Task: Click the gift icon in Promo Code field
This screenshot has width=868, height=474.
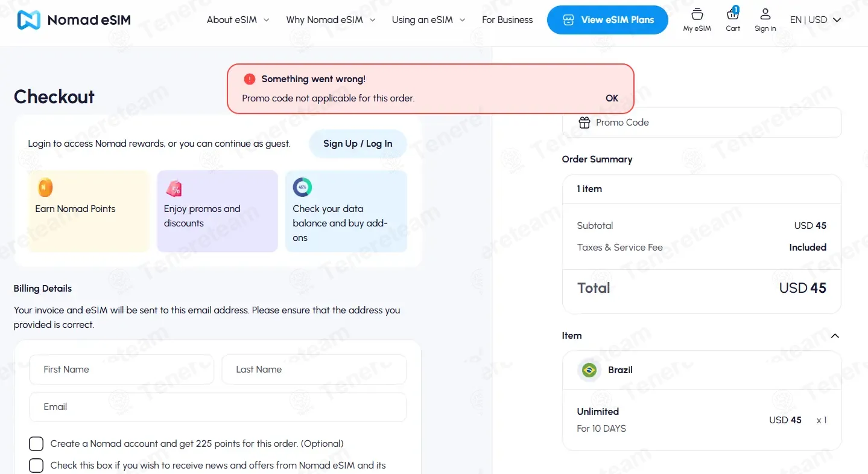Action: (584, 123)
